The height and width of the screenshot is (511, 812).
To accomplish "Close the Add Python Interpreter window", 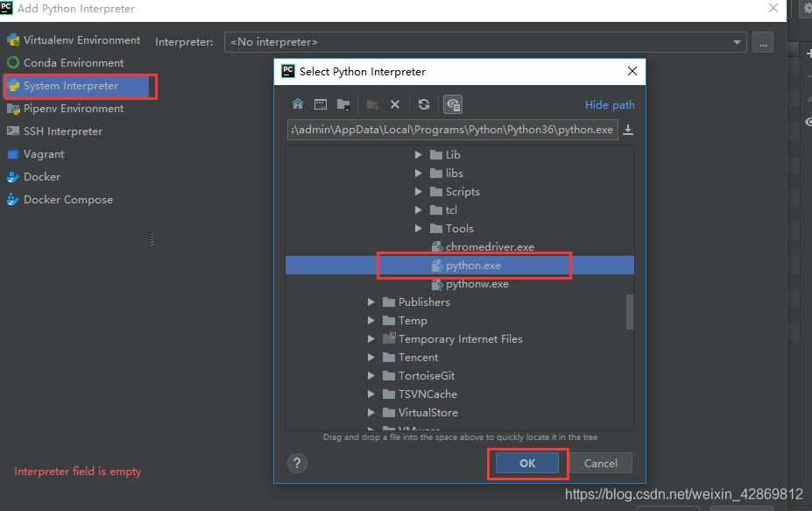I will [x=773, y=8].
